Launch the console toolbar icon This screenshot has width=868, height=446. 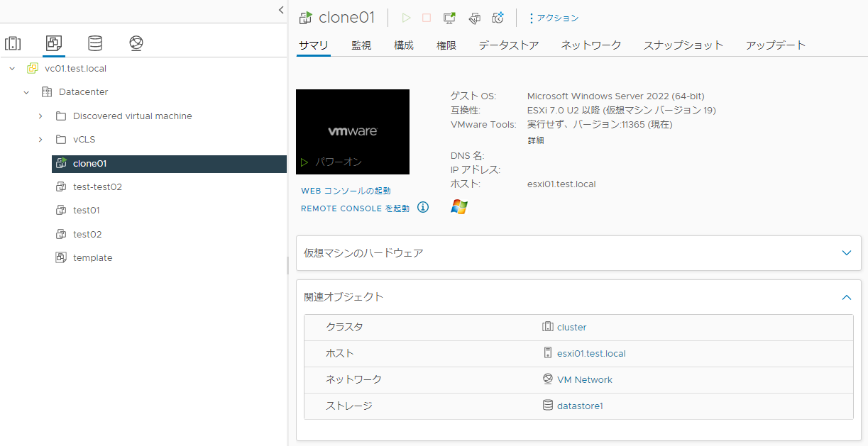449,18
